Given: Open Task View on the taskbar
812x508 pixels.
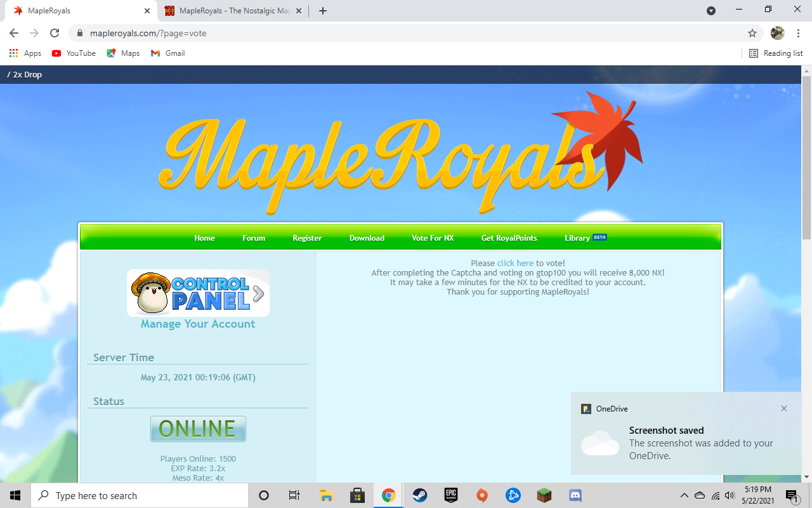Looking at the screenshot, I should (x=294, y=495).
